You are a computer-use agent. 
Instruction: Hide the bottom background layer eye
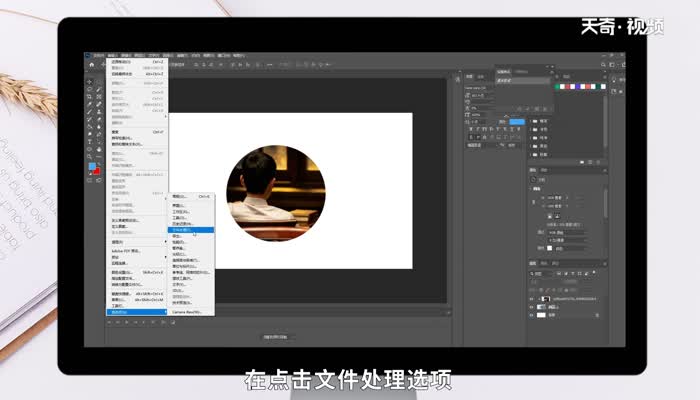click(x=533, y=315)
